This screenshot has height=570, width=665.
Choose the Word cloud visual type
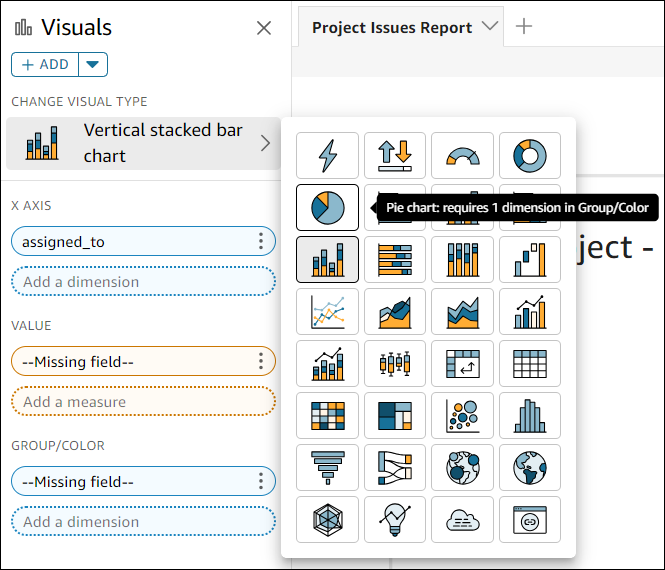pos(462,520)
